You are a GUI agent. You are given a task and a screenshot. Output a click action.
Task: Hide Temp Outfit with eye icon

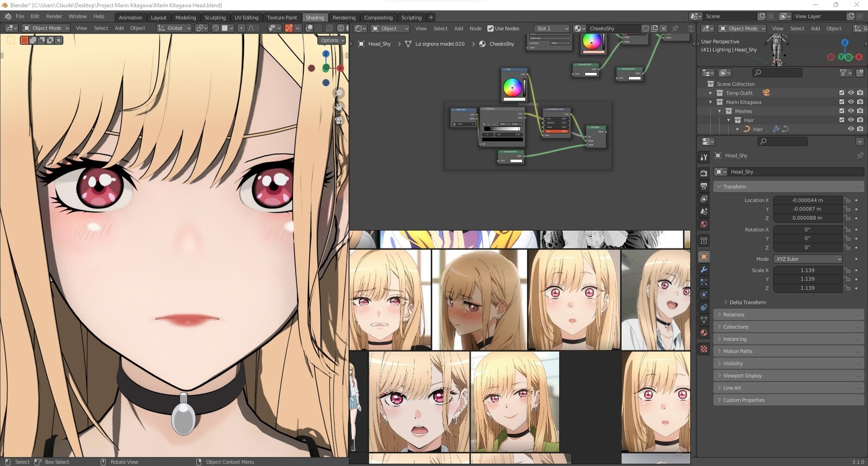click(851, 93)
